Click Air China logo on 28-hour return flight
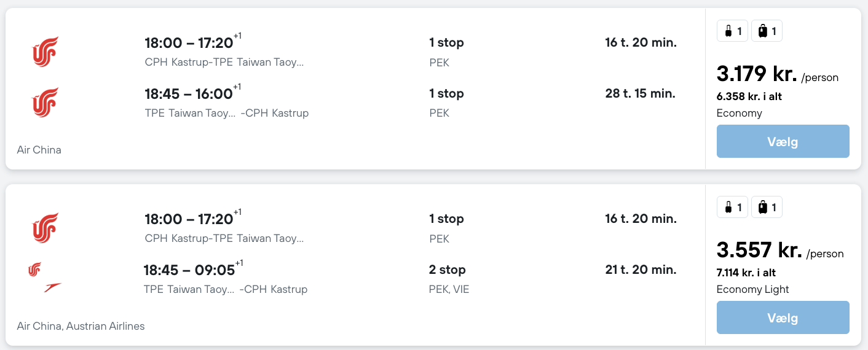 coord(45,103)
